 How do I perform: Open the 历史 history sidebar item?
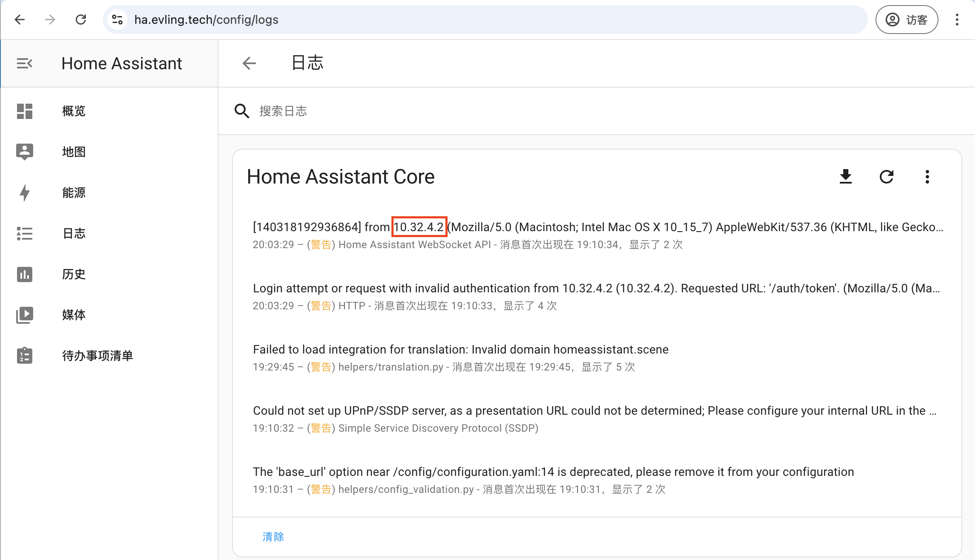pyautogui.click(x=109, y=274)
